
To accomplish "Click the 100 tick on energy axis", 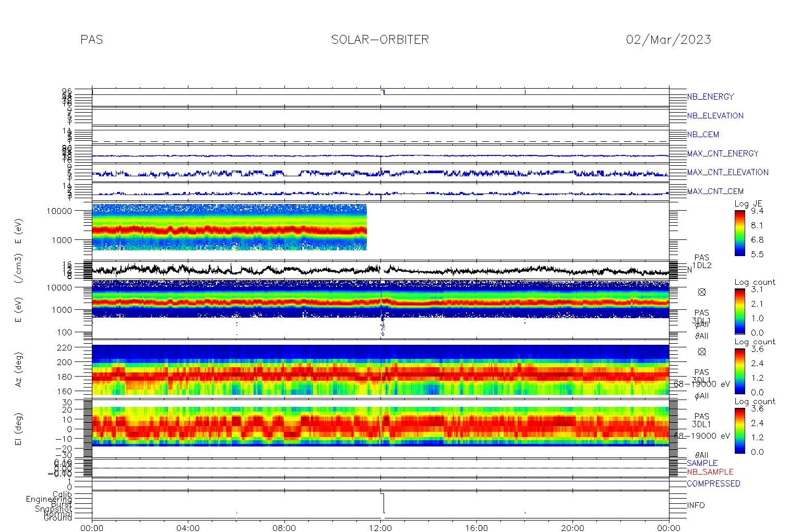I will pyautogui.click(x=65, y=332).
